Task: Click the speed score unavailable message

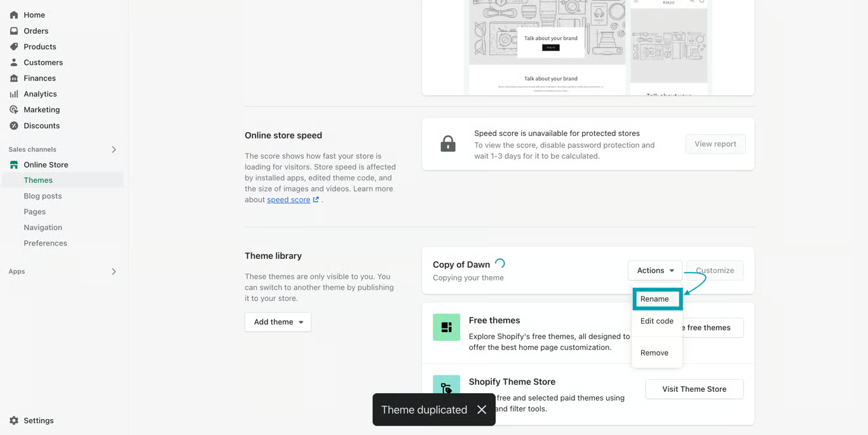Action: pyautogui.click(x=557, y=133)
